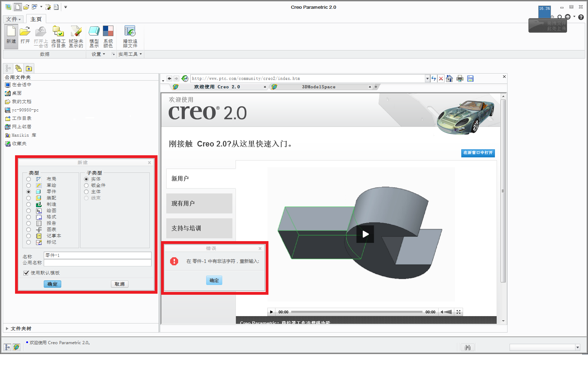Click the folder tree icon in navigator tabs

(x=19, y=68)
